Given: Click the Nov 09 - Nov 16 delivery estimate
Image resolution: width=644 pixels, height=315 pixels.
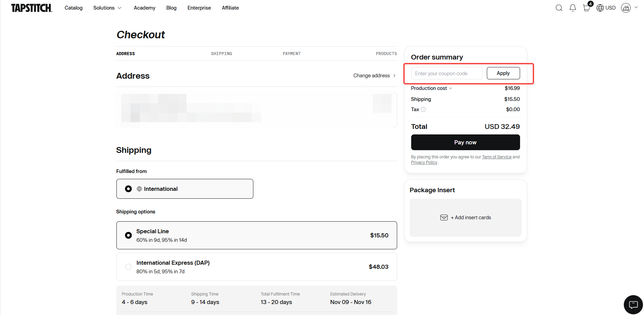Looking at the screenshot, I should tap(351, 302).
